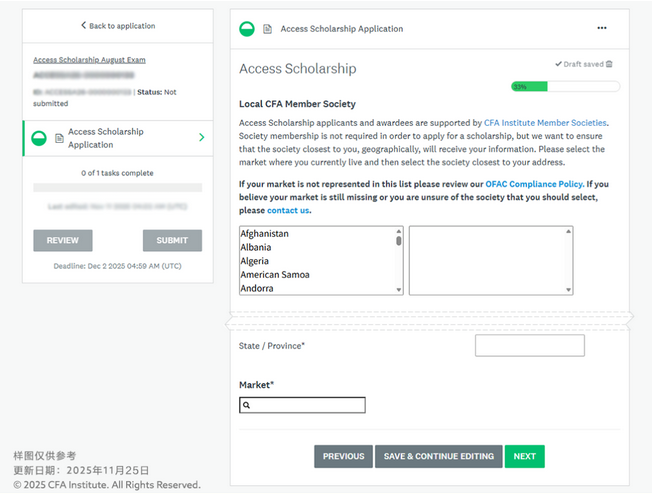The width and height of the screenshot is (652, 494).
Task: Select Albania in the market list
Action: (255, 248)
